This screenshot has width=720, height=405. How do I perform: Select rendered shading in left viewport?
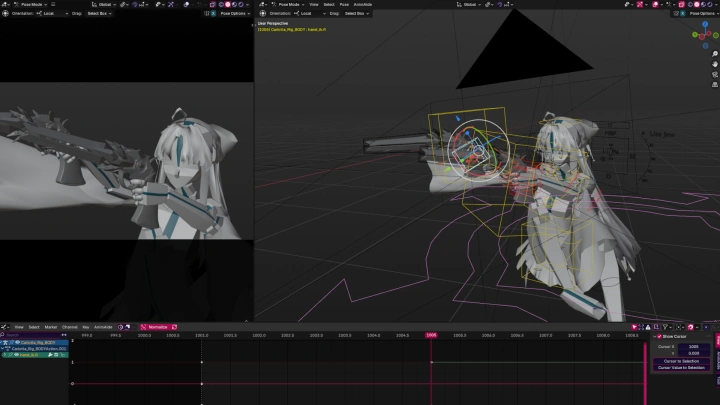tap(241, 5)
